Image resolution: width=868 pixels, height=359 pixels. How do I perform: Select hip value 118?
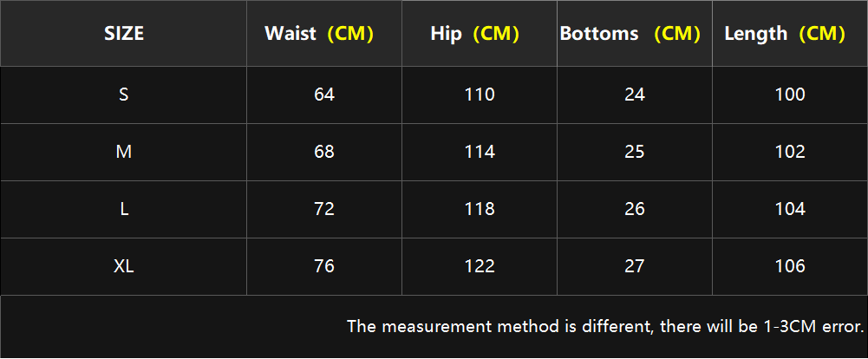click(480, 209)
